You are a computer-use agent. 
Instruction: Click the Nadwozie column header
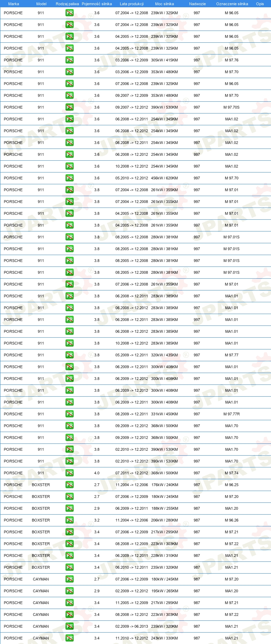(198, 4)
